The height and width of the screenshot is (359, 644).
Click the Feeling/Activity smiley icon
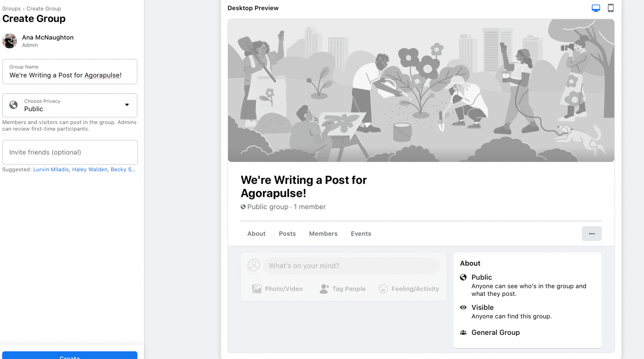coord(383,289)
